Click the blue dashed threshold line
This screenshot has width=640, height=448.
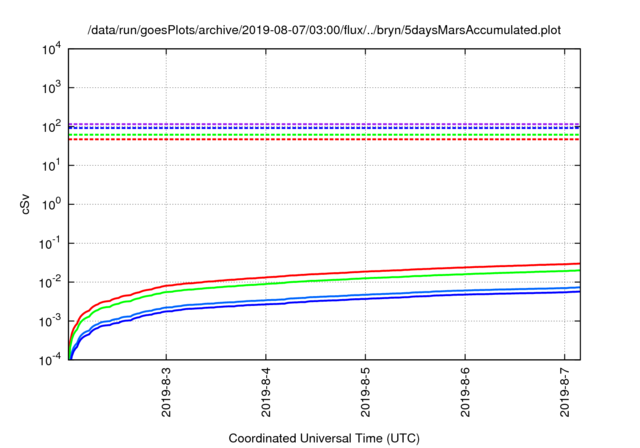click(x=324, y=128)
